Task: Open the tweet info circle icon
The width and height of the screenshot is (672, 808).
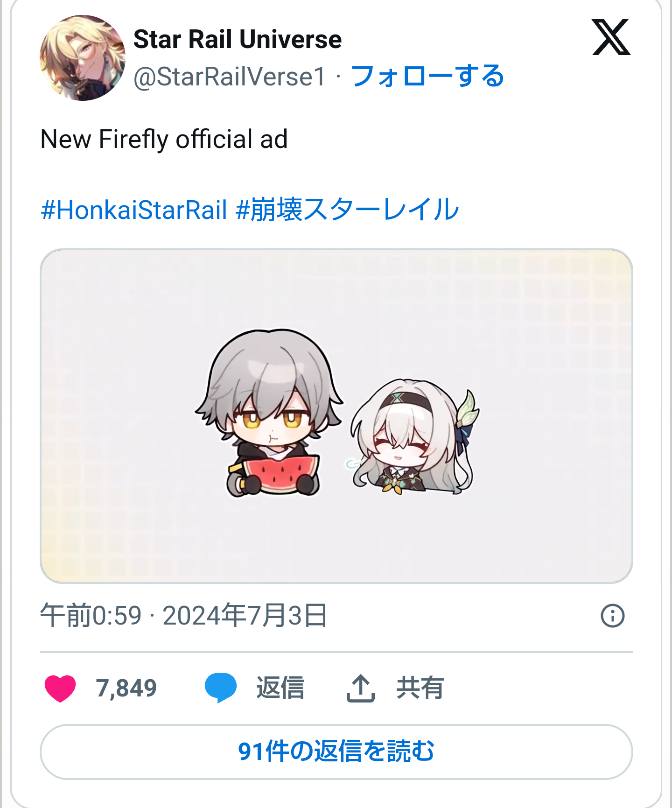Action: pyautogui.click(x=612, y=615)
